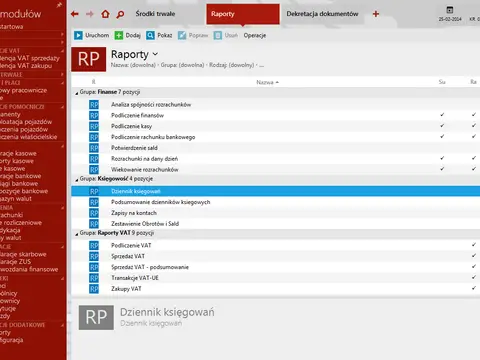Viewport: 480px width, 360px height.
Task: Toggle Su checkmark for Podliczenie kasy
Action: pos(442,126)
